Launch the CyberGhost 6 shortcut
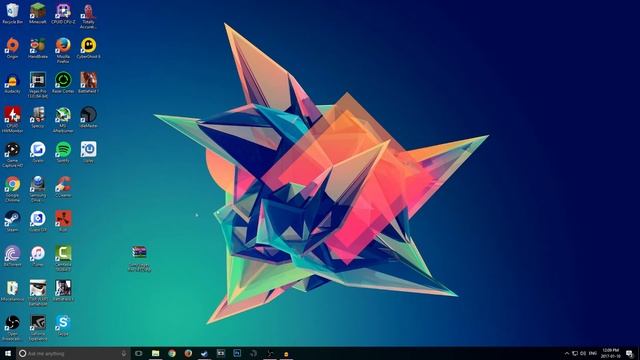The image size is (640, 360). tap(89, 48)
